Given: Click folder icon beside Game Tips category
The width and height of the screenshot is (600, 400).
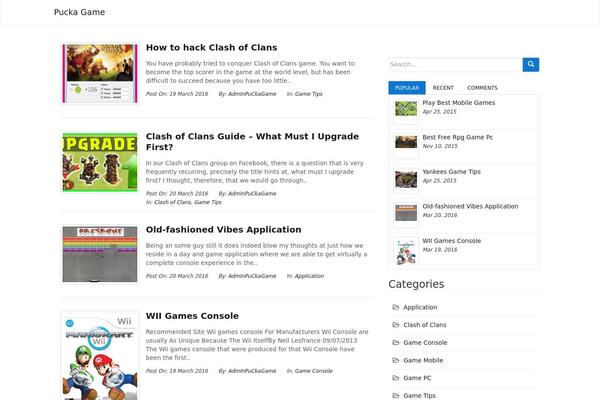Looking at the screenshot, I should click(396, 395).
